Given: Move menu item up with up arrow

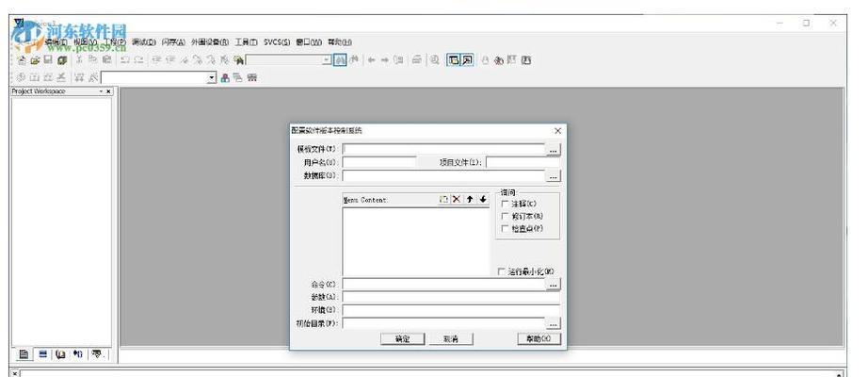Looking at the screenshot, I should (470, 200).
